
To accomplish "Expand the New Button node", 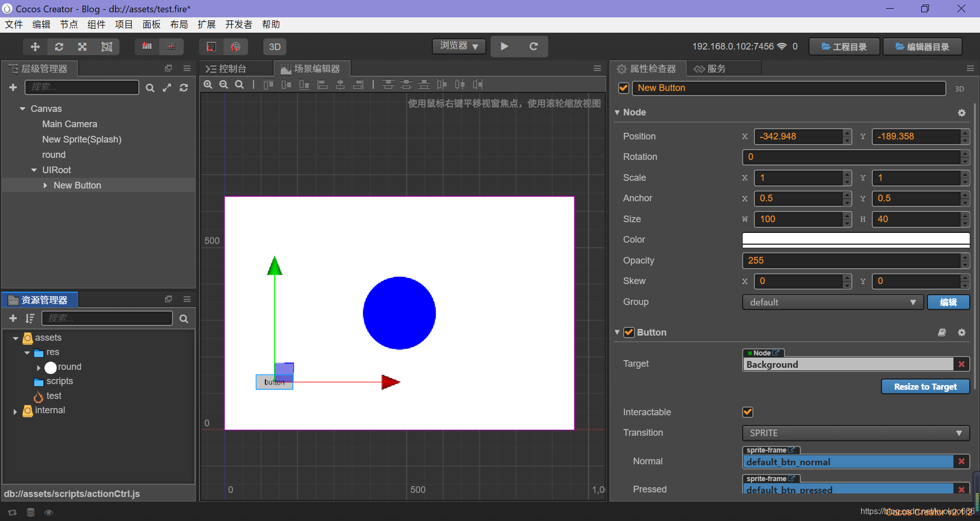I will coord(45,185).
